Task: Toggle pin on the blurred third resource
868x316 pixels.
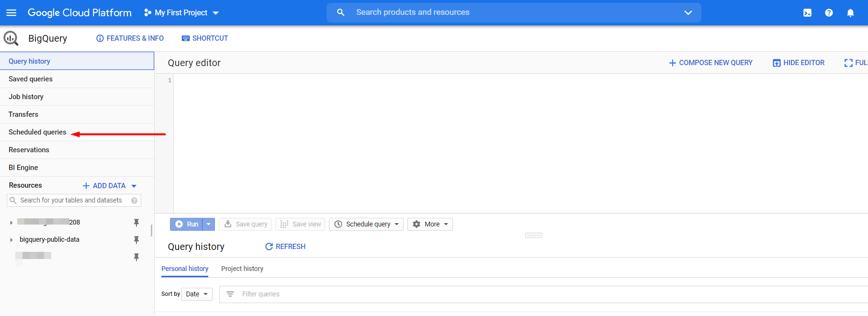Action: pyautogui.click(x=136, y=257)
